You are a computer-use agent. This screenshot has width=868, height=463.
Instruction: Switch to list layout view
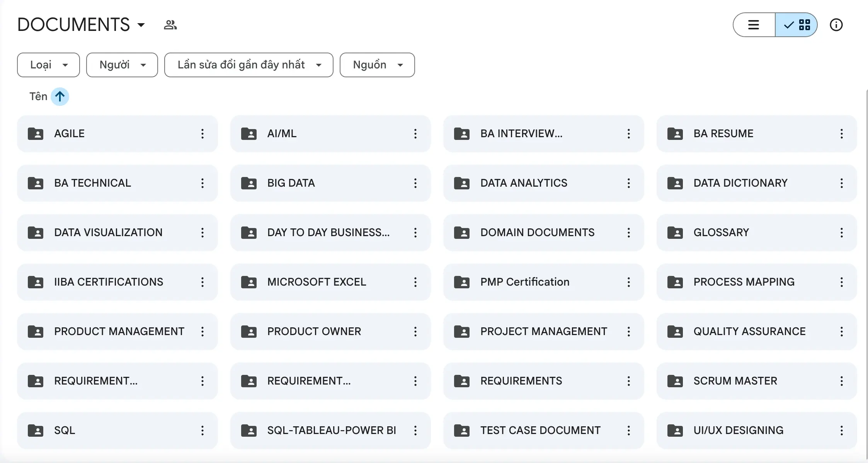click(x=754, y=25)
